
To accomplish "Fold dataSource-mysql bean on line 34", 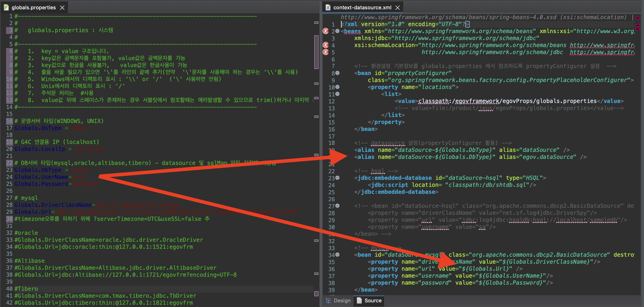I will pos(337,255).
